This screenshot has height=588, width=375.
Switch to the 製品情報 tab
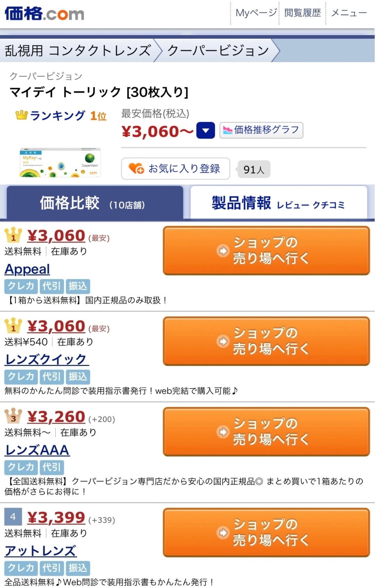tap(279, 203)
